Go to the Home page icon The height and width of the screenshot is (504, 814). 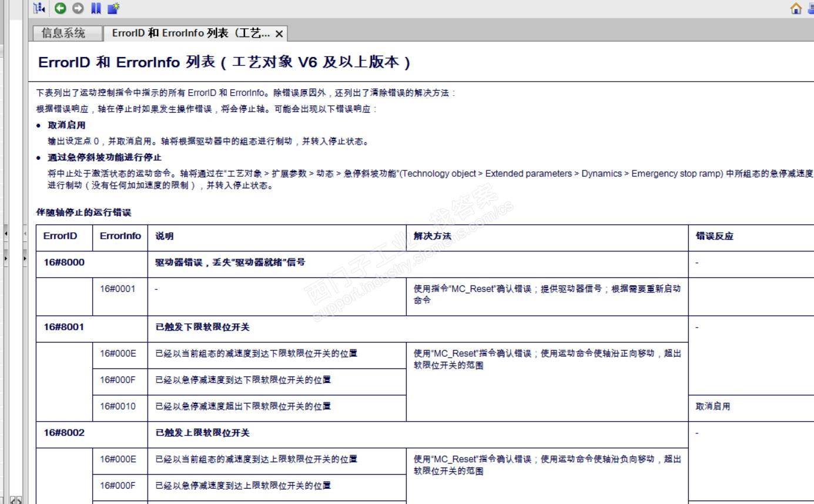point(796,8)
